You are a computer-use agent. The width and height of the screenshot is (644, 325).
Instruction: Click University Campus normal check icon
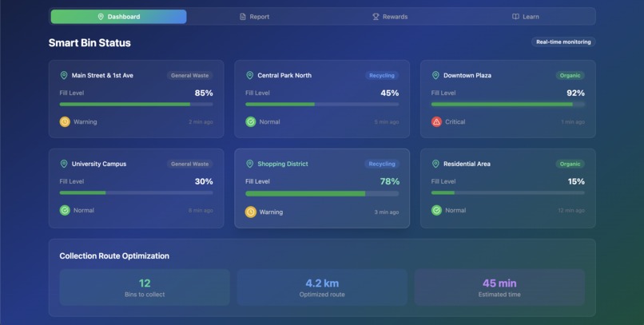(65, 210)
